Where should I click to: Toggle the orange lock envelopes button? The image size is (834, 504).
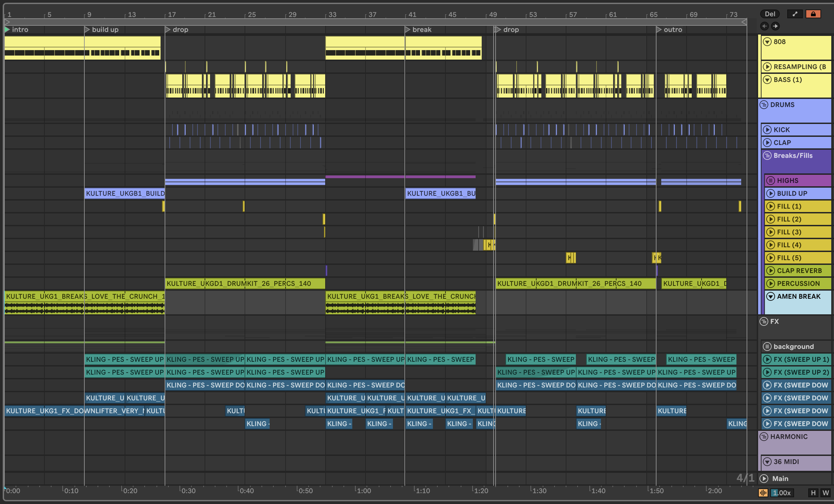(813, 14)
